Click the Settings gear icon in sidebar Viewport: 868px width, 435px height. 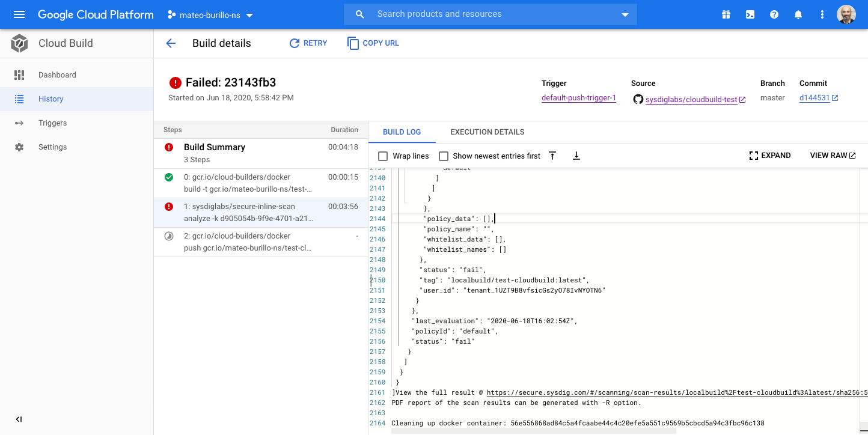point(19,147)
